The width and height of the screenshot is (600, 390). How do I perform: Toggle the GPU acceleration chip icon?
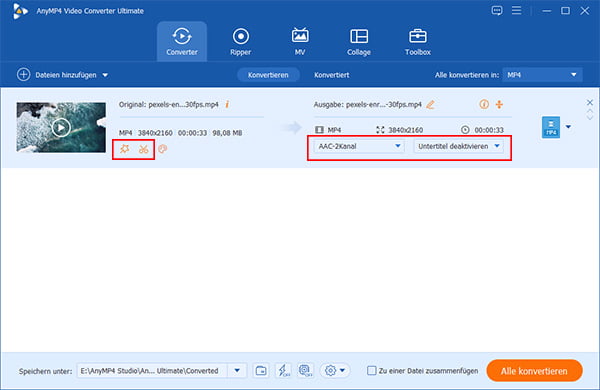click(x=305, y=370)
